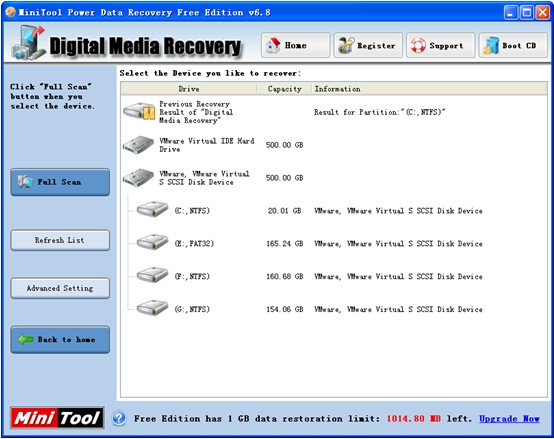Go Back to home
The width and height of the screenshot is (554, 439).
pyautogui.click(x=60, y=339)
